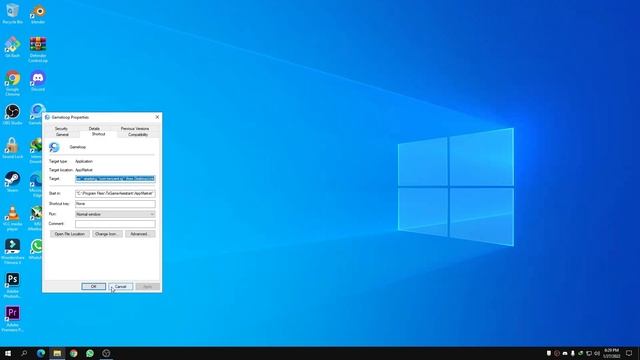Screen dimensions: 640x360
Task: Cancel the Gameloop Properties dialog
Action: point(120,287)
